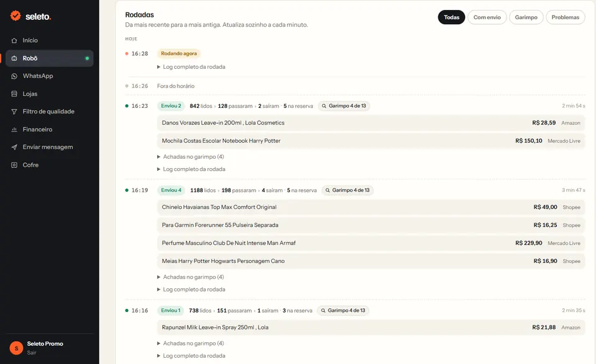Show only Problemas rounds
The image size is (596, 364).
coord(565,17)
